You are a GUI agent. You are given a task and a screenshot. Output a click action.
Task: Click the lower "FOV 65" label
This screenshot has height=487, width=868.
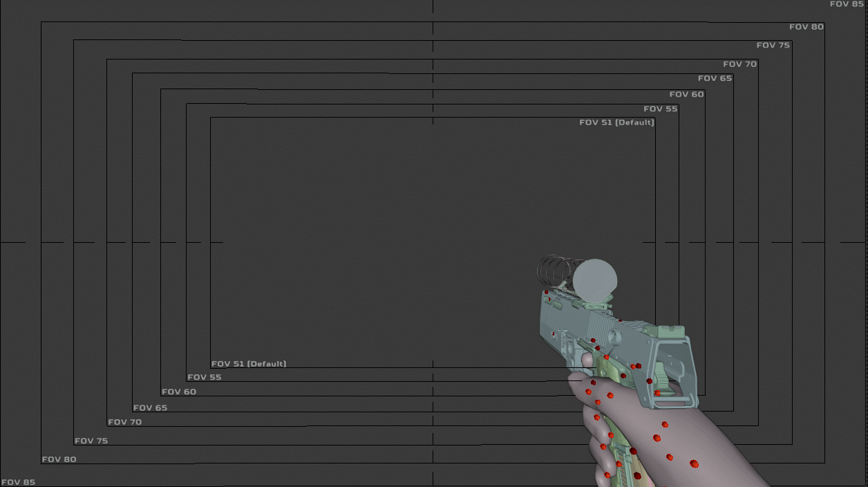pyautogui.click(x=150, y=408)
